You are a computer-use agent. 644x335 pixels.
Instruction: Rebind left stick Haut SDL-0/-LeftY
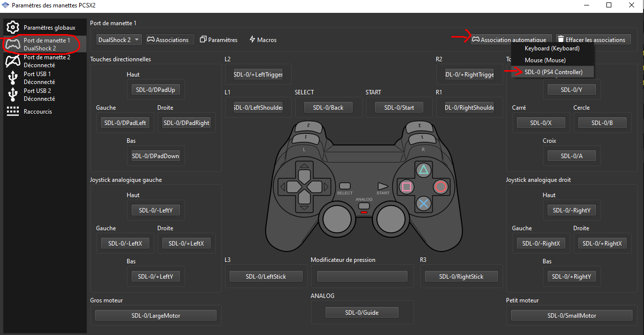click(156, 210)
